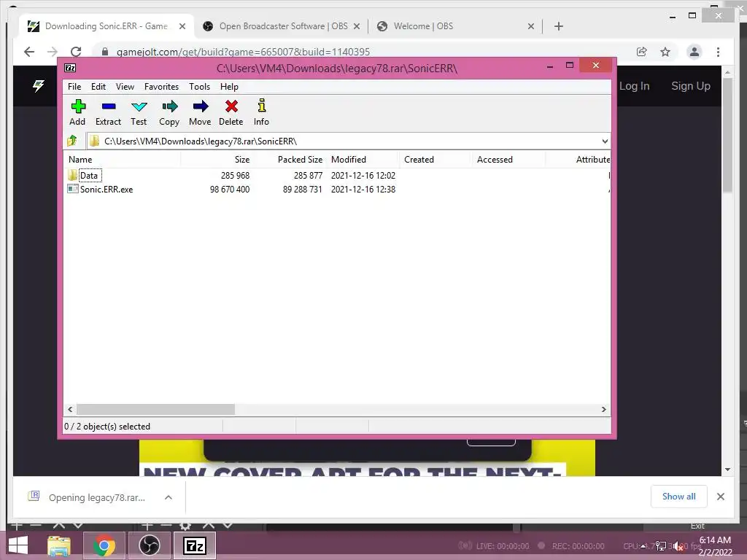747x560 pixels.
Task: Open File Explorer from taskbar
Action: [x=59, y=545]
